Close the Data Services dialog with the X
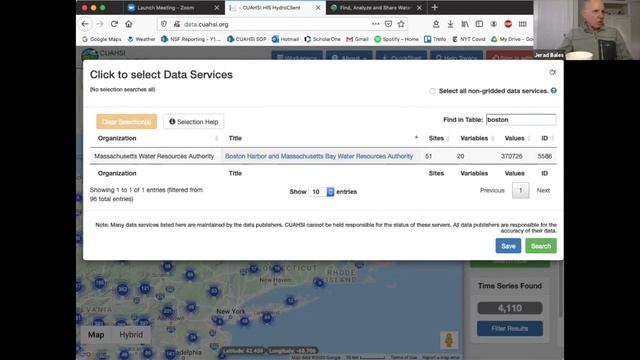Image resolution: width=640 pixels, height=360 pixels. tap(553, 72)
